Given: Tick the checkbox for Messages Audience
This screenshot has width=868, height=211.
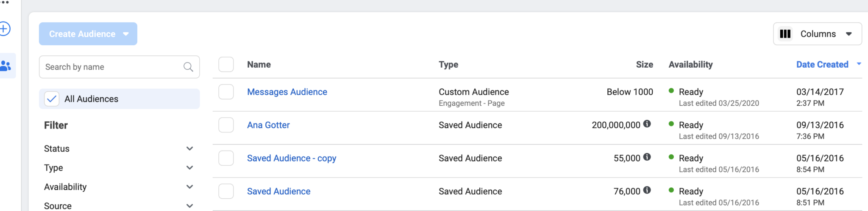Looking at the screenshot, I should pyautogui.click(x=226, y=92).
